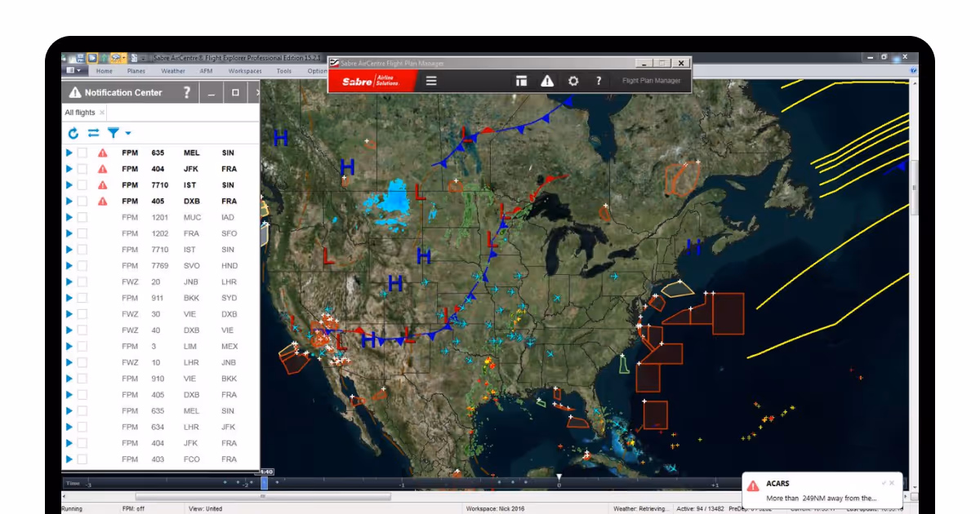
Task: Click the blue help icon at ribbon right
Action: point(913,71)
